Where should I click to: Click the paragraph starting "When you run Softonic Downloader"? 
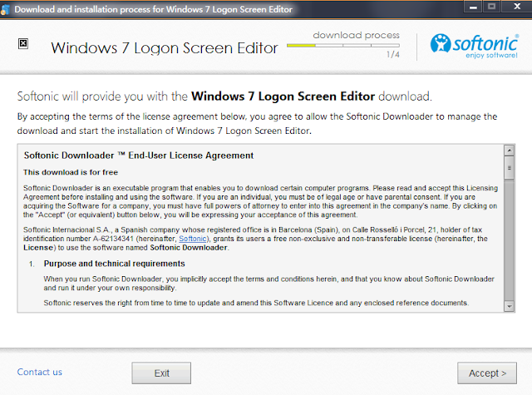[x=268, y=284]
